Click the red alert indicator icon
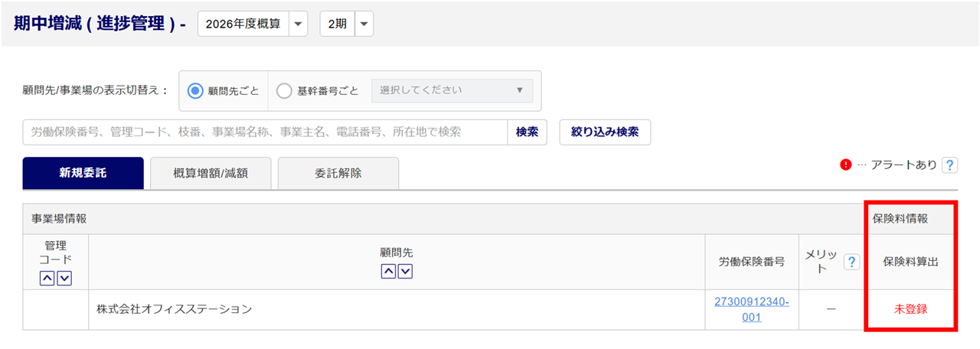Viewport: 980px width, 349px height. click(x=846, y=165)
